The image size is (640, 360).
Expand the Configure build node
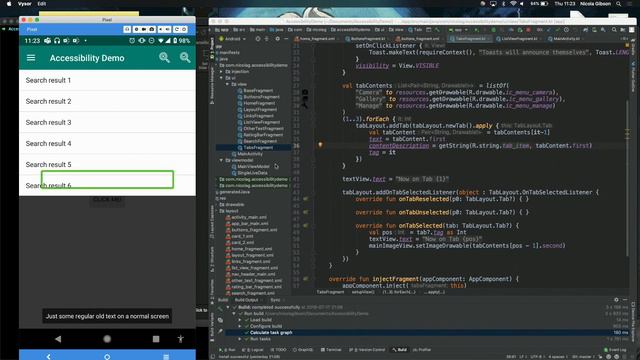coord(240,326)
